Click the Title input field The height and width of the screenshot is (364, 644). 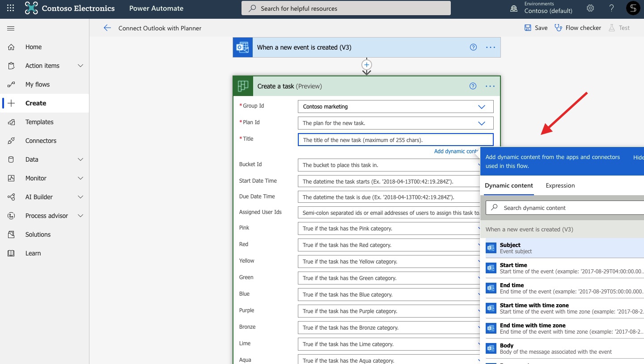pyautogui.click(x=396, y=140)
